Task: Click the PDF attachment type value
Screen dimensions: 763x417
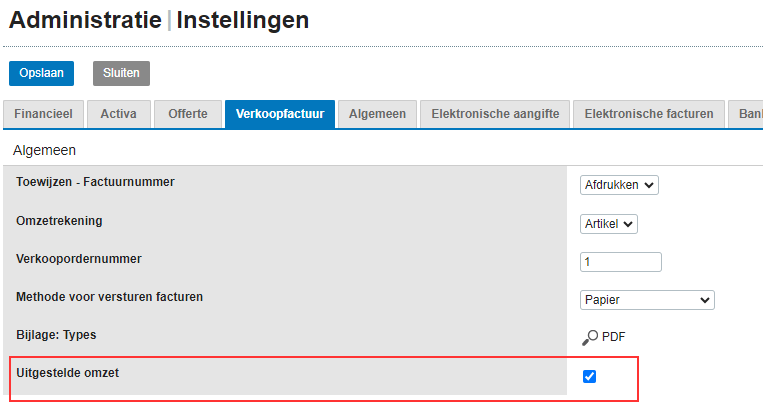Action: 613,337
